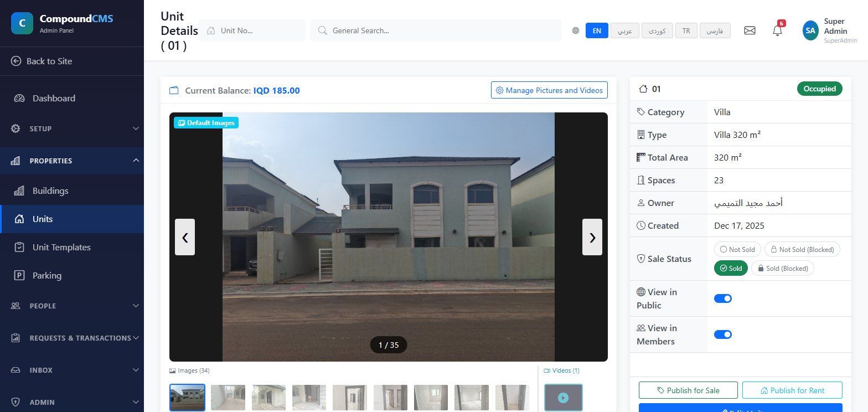Click the globe language icon

pos(576,30)
